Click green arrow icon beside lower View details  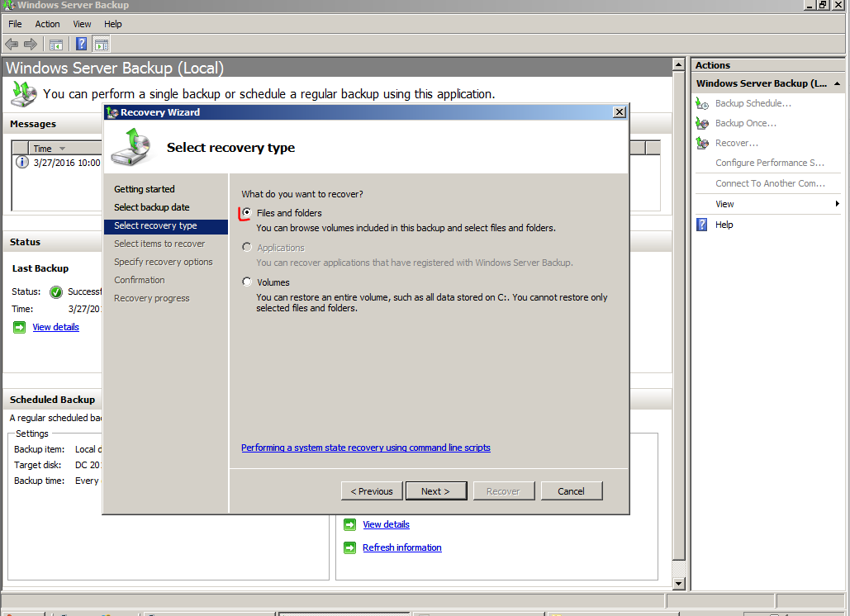coord(349,524)
